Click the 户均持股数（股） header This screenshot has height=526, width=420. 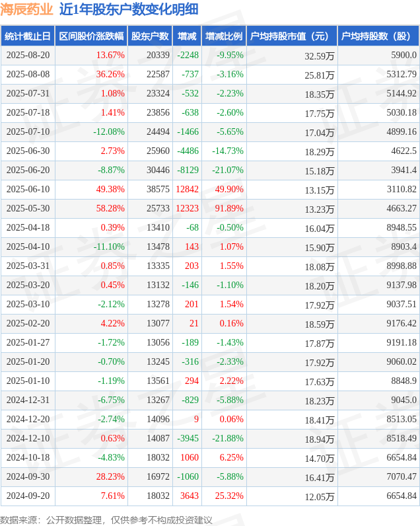378,36
